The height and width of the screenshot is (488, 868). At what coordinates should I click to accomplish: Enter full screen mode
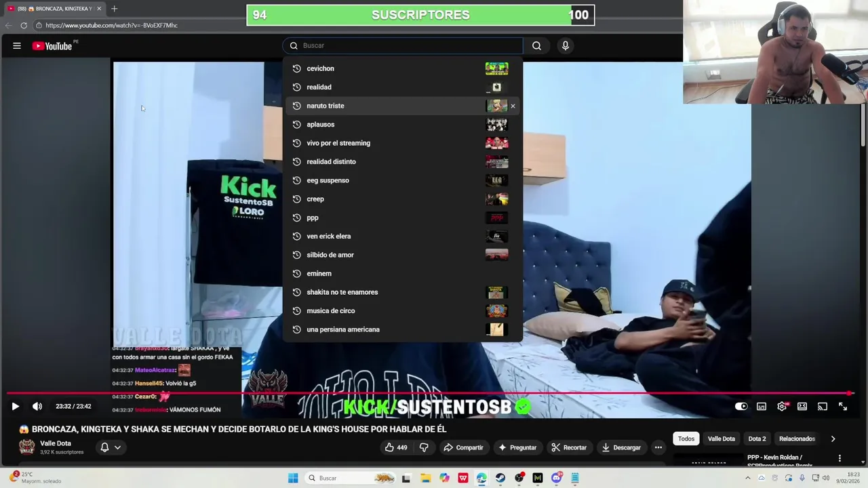pyautogui.click(x=843, y=407)
